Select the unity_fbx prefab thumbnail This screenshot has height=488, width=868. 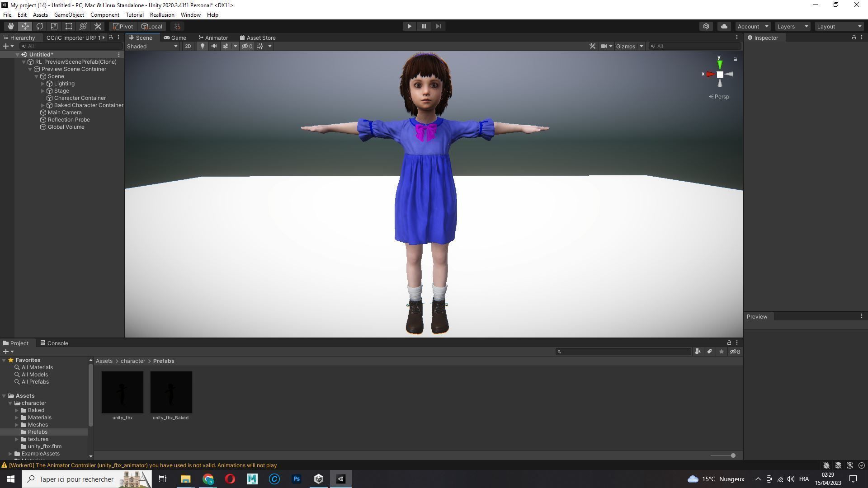tap(123, 392)
